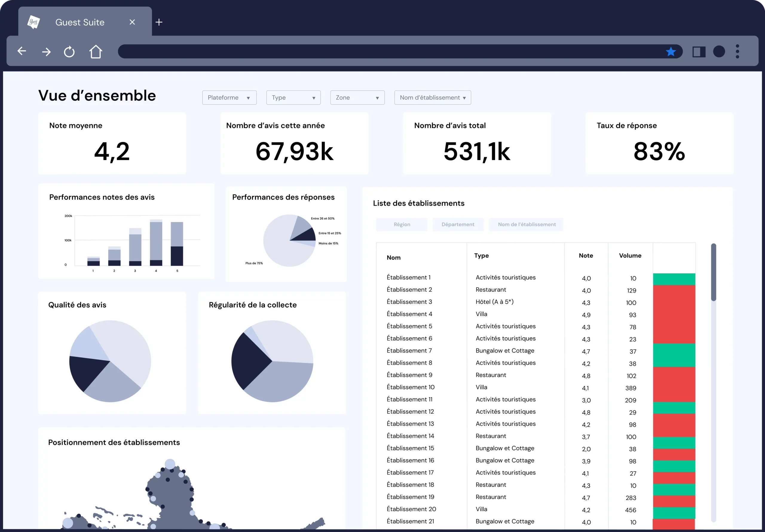Click the establishments list scrollbar thumb
Viewport: 765px width, 532px height.
[713, 272]
